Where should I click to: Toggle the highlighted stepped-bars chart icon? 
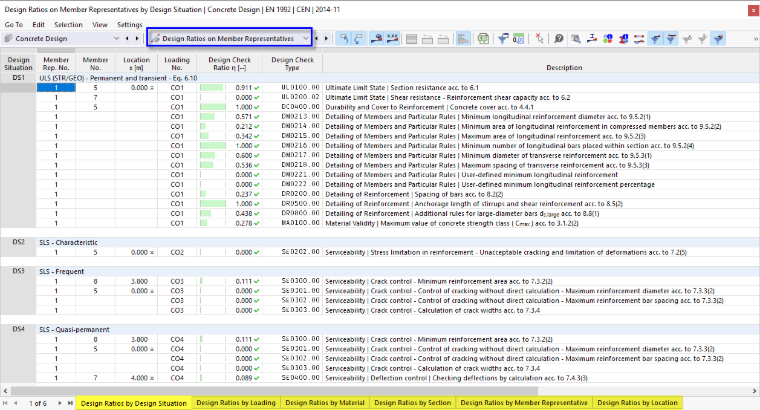[x=463, y=39]
